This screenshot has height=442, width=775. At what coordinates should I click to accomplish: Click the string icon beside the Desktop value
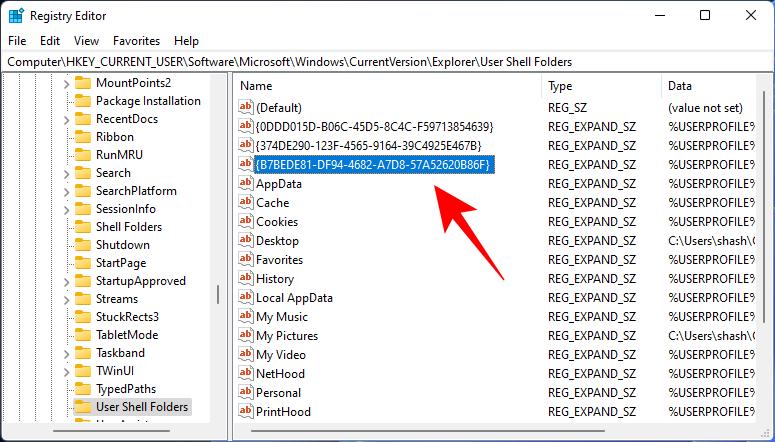(x=246, y=241)
